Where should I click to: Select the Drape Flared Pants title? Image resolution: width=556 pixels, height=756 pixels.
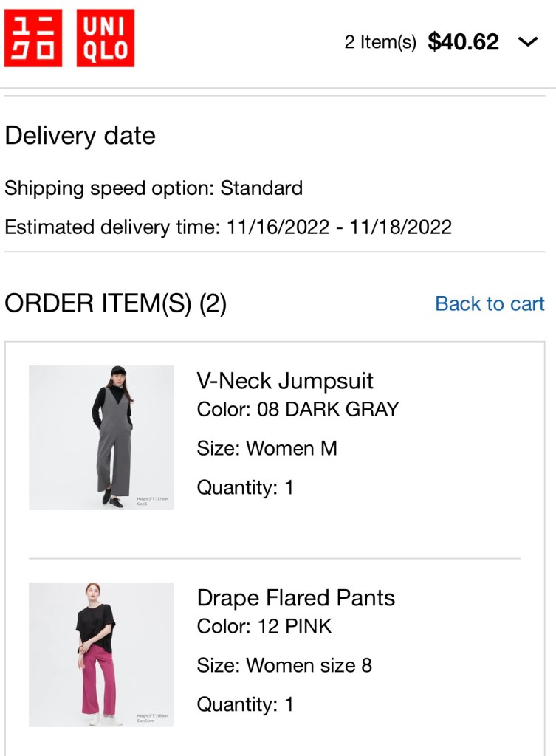pyautogui.click(x=295, y=597)
